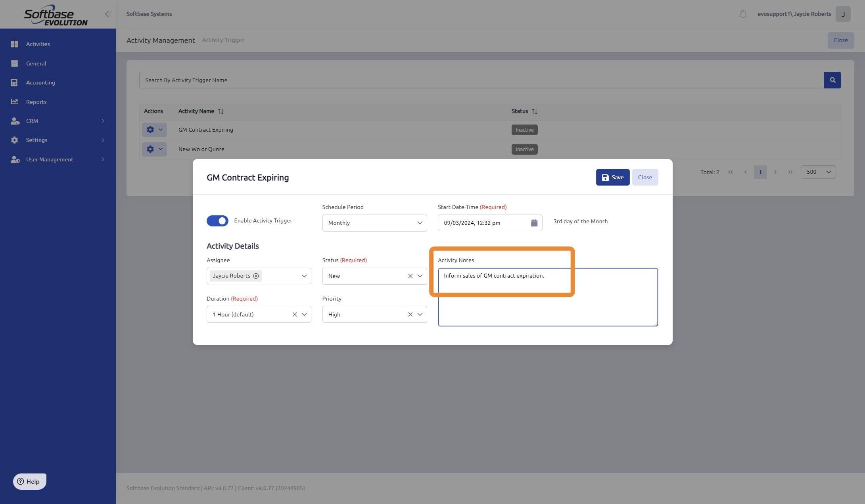Sort the list by Activity Name
The image size is (865, 504).
coord(221,111)
